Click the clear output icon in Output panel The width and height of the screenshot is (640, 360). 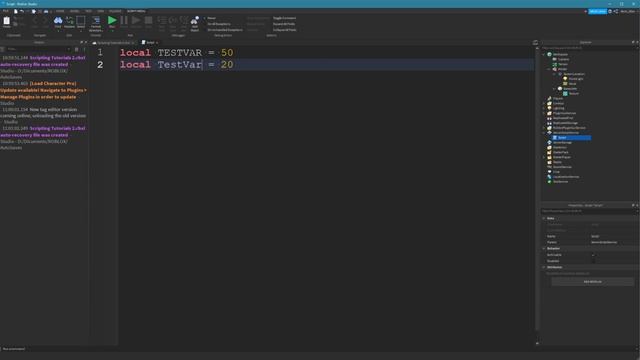(76, 49)
